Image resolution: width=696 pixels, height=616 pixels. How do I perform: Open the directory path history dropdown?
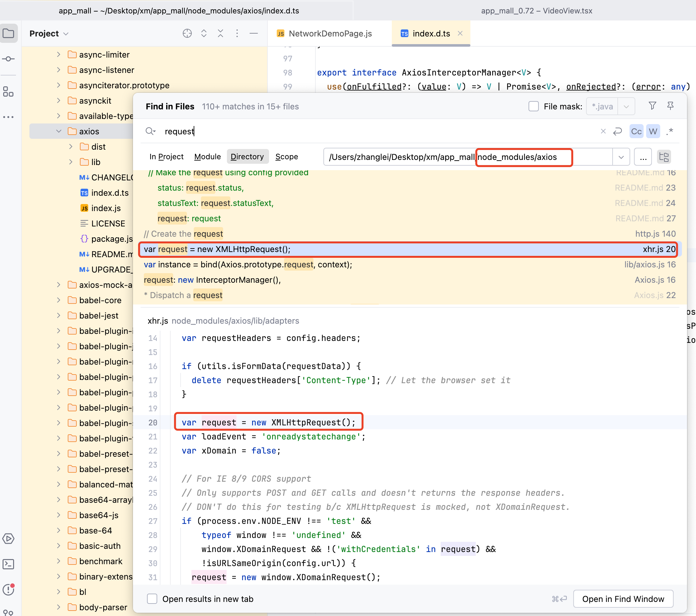tap(621, 157)
